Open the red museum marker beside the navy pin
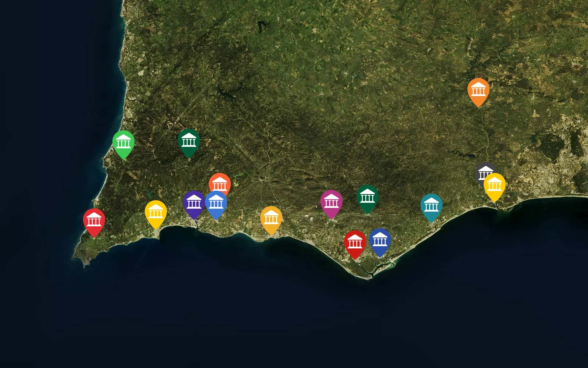 click(355, 242)
